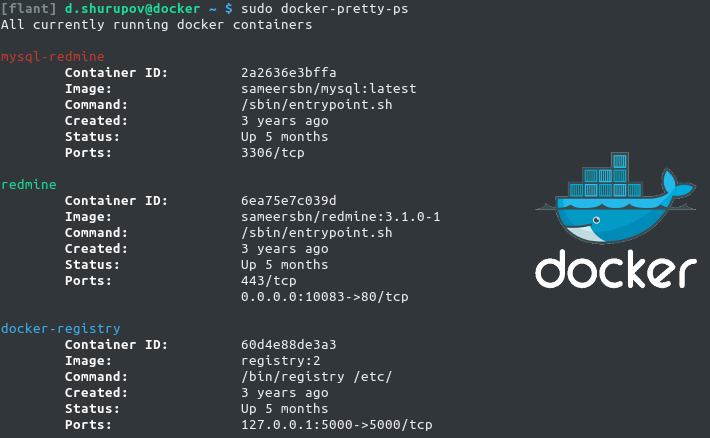710x438 pixels.
Task: Click command '/bin/registry /etc/'
Action: tap(317, 377)
